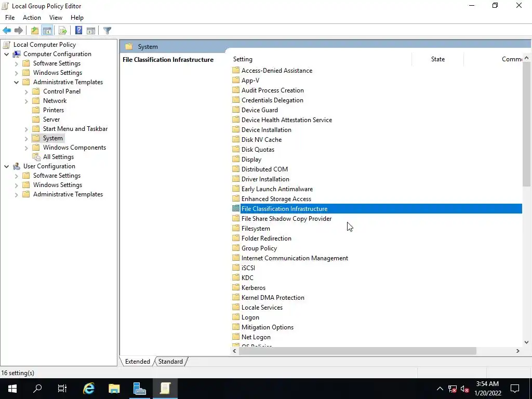This screenshot has width=532, height=399.
Task: Click the User Configuration icon in tree
Action: pos(17,166)
